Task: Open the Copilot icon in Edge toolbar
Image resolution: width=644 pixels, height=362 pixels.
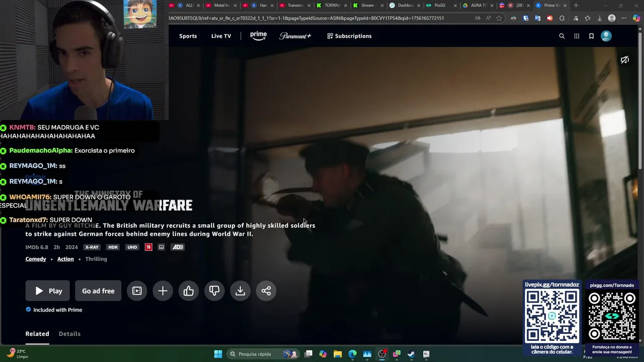Action: pyautogui.click(x=636, y=18)
